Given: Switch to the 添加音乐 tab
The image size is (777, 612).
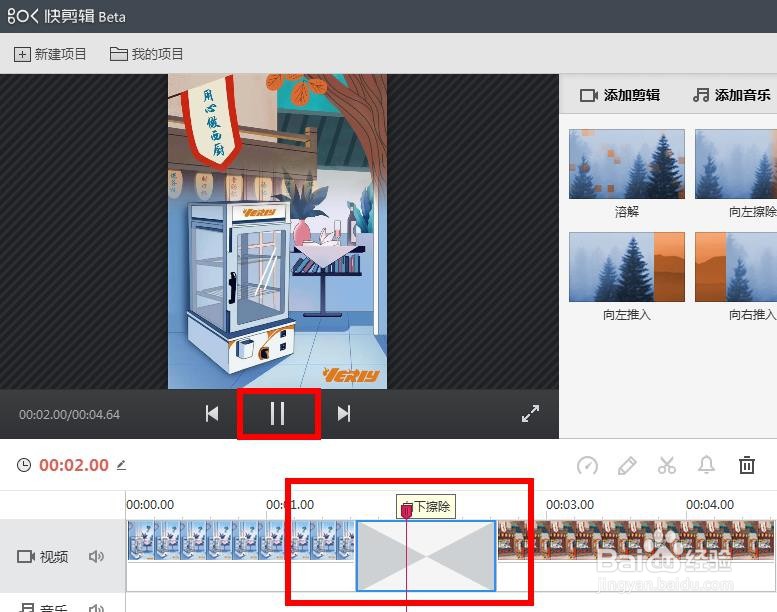Looking at the screenshot, I should point(732,95).
